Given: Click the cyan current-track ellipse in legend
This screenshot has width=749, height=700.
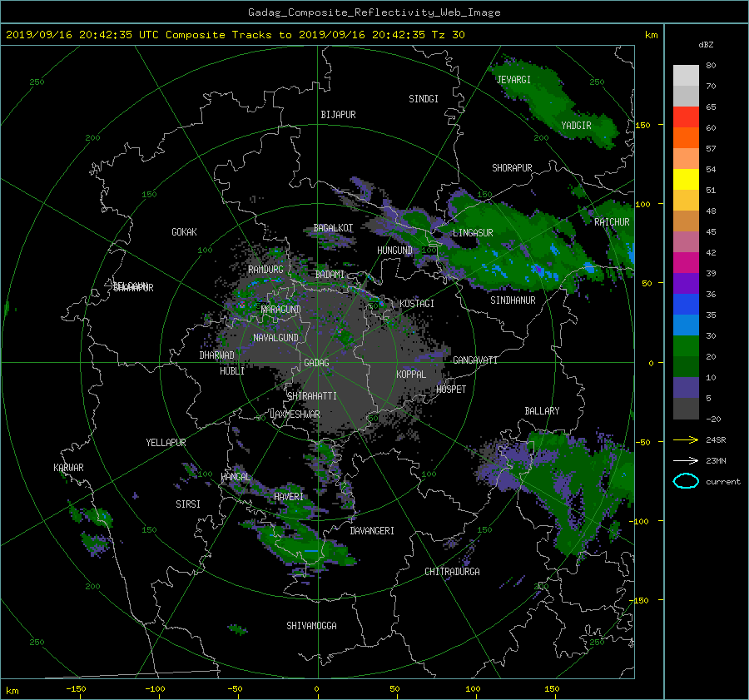Looking at the screenshot, I should pyautogui.click(x=686, y=481).
